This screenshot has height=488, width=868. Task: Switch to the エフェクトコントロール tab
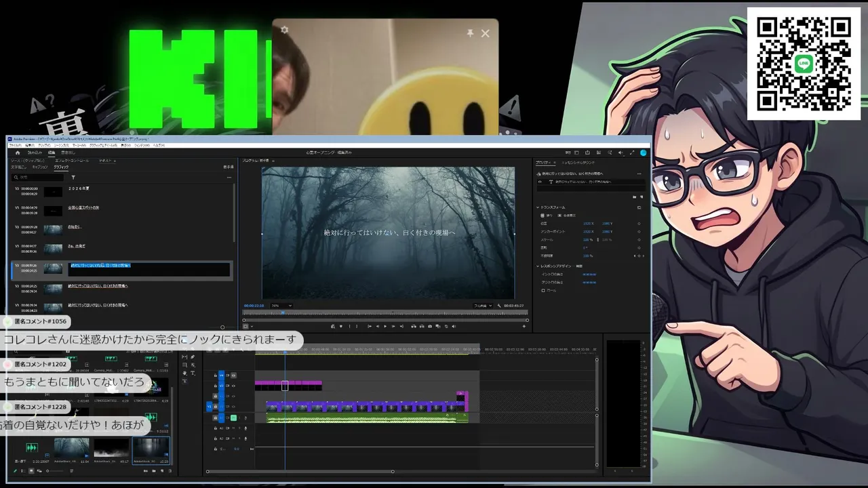(72, 161)
